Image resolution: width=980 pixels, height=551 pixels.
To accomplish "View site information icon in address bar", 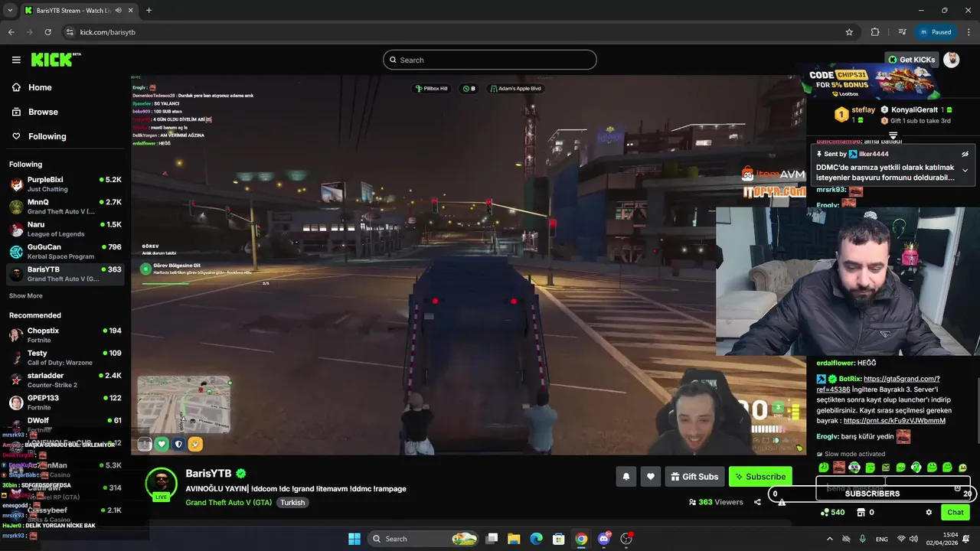I will (70, 32).
